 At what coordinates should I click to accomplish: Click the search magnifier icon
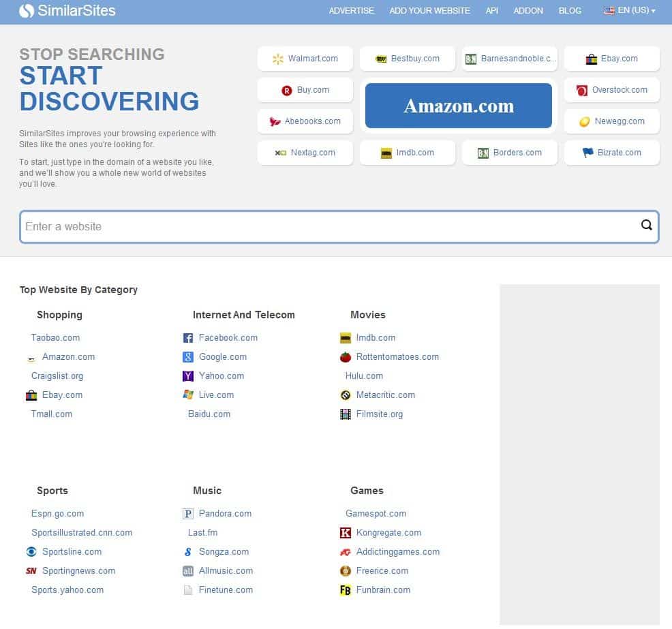[646, 224]
